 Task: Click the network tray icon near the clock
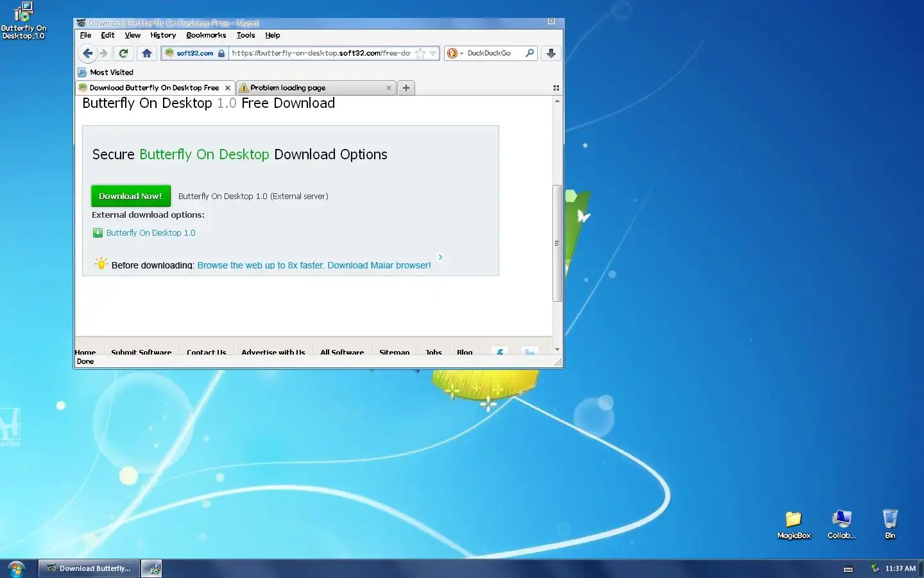pyautogui.click(x=875, y=568)
